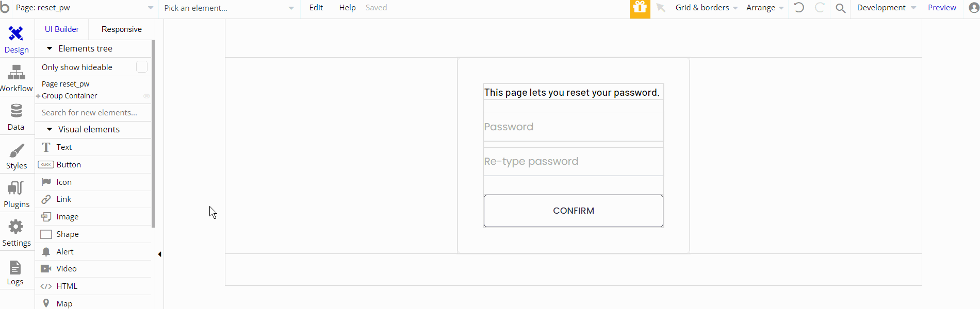Open the Workflow section
Screen dimensions: 980x309
[x=16, y=78]
